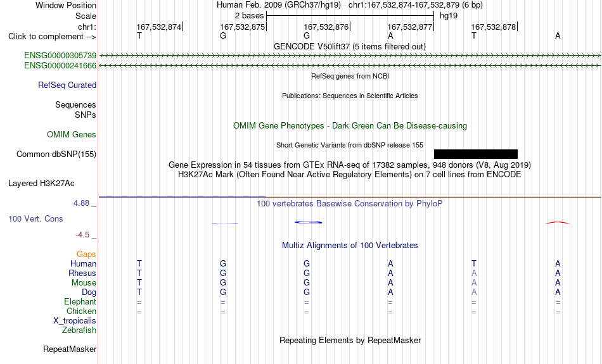602x364 pixels.
Task: Click the 'Click to complement -->' label
Action: tap(52, 37)
